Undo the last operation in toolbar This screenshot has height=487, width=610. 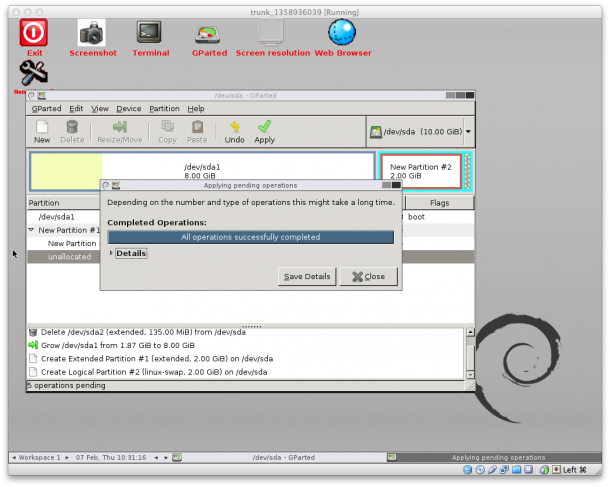point(235,127)
